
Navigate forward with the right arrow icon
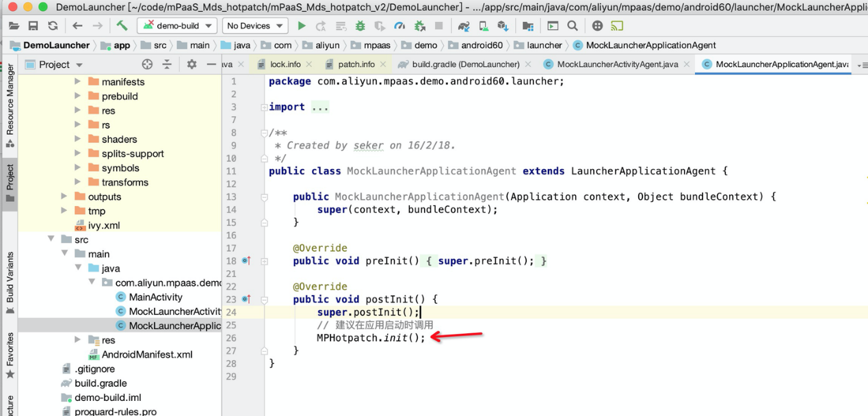[98, 26]
